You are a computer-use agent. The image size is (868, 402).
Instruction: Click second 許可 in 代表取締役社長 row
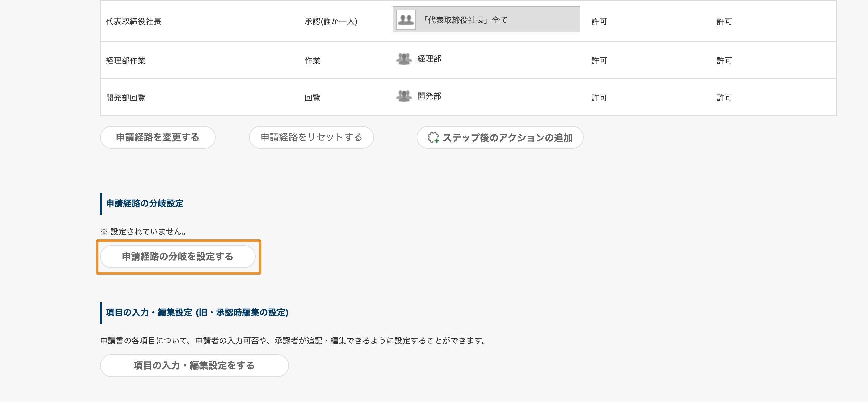tap(724, 21)
